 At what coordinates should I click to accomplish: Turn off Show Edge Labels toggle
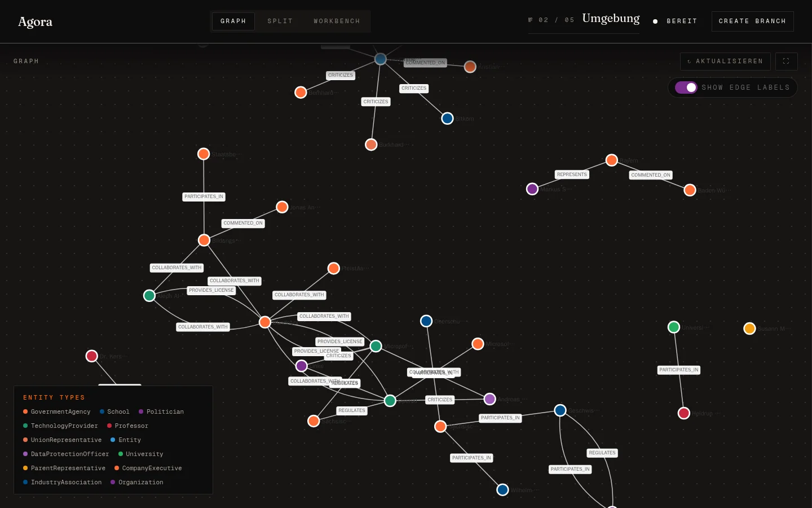[x=686, y=87]
